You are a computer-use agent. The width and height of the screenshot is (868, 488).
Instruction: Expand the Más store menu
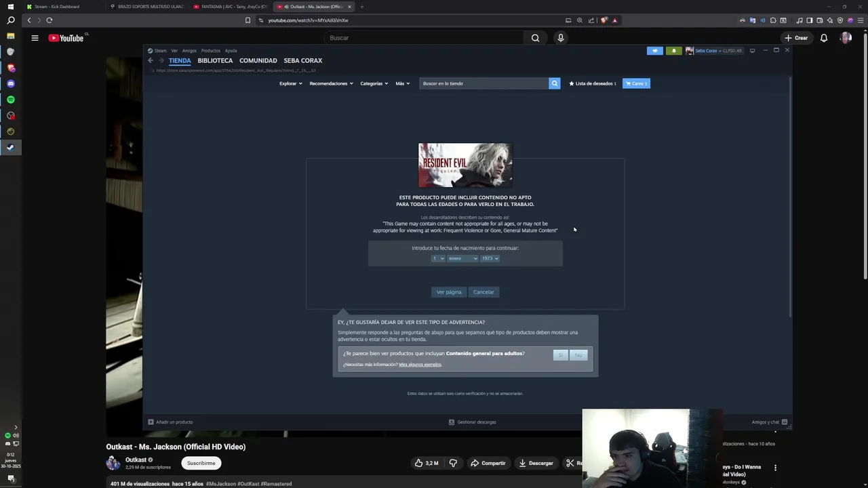tap(402, 83)
